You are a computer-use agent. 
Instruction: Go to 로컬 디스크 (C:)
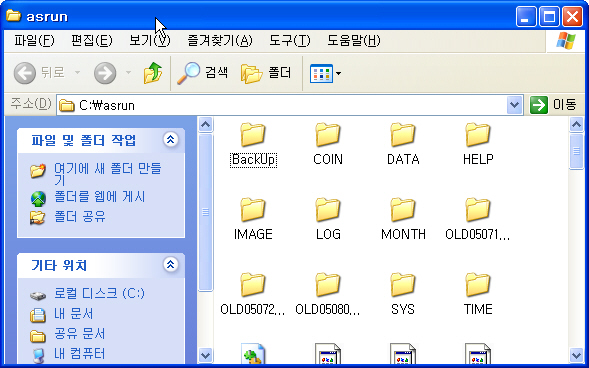coord(99,293)
